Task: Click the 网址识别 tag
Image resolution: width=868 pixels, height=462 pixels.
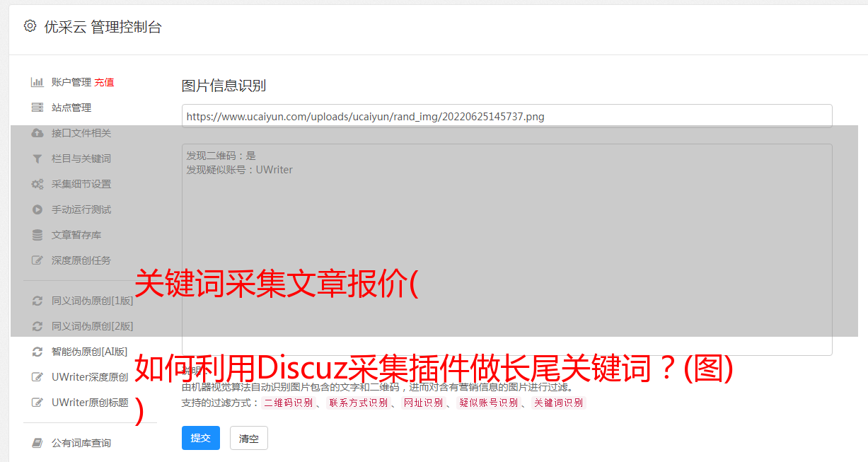Action: click(423, 403)
